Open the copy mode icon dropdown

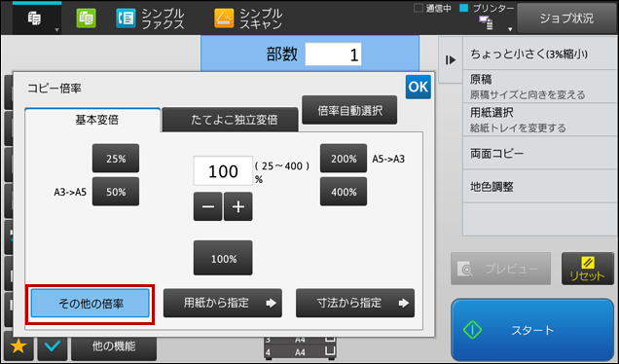(37, 18)
